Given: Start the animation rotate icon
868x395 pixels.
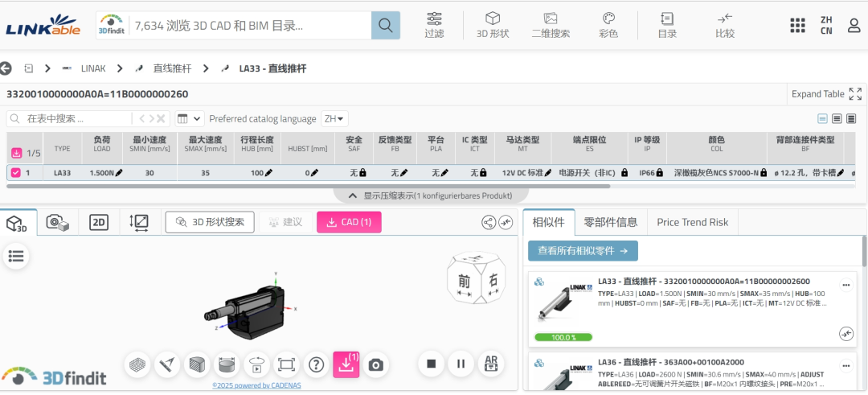Looking at the screenshot, I should point(256,364).
